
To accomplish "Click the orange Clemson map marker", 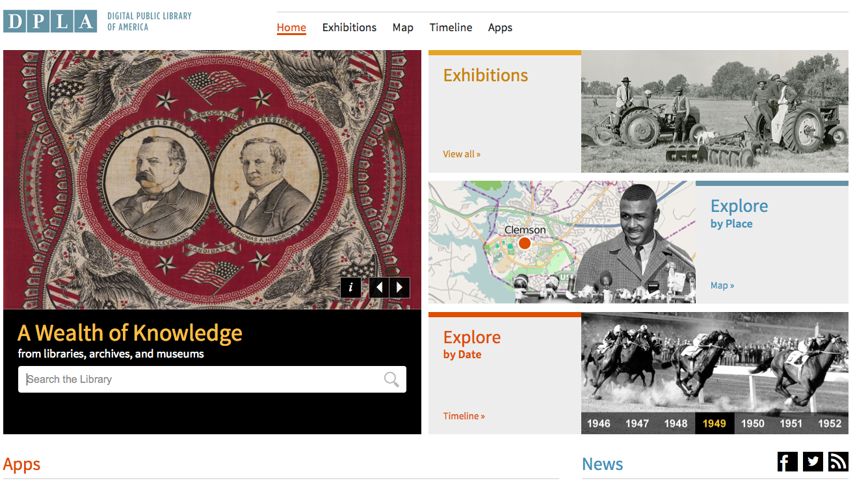I will [525, 243].
